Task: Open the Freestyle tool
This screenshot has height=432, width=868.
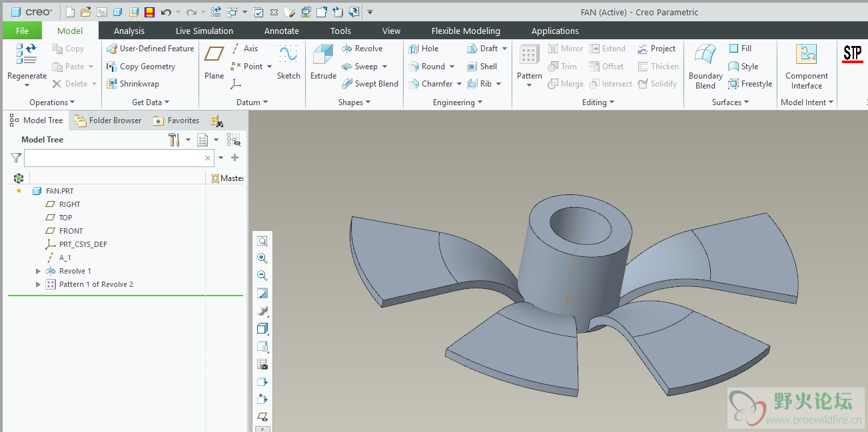Action: point(750,84)
